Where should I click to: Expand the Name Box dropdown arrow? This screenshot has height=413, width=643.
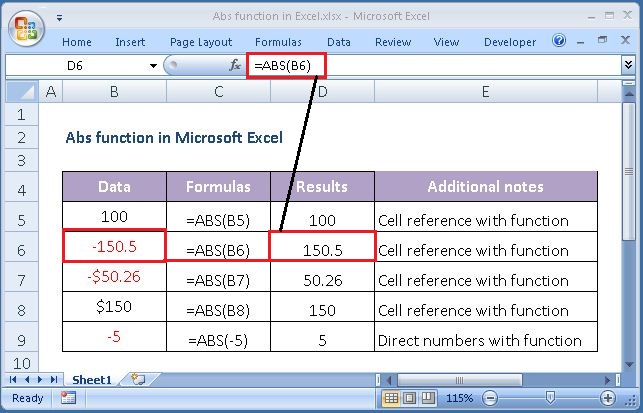coord(153,66)
